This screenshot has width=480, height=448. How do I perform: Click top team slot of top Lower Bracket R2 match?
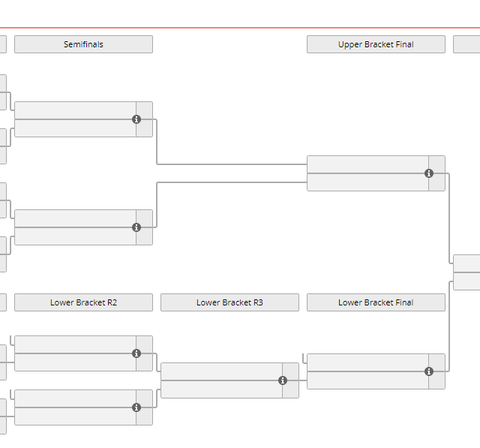click(x=75, y=344)
